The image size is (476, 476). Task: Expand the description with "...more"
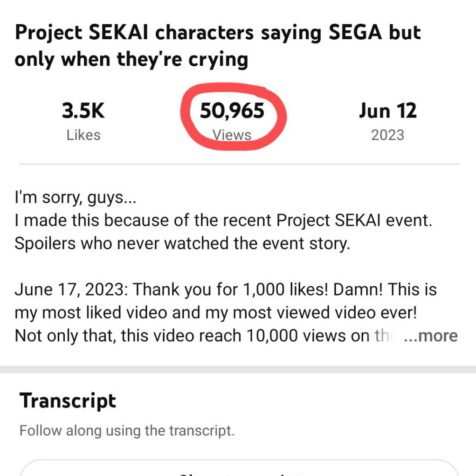(430, 336)
